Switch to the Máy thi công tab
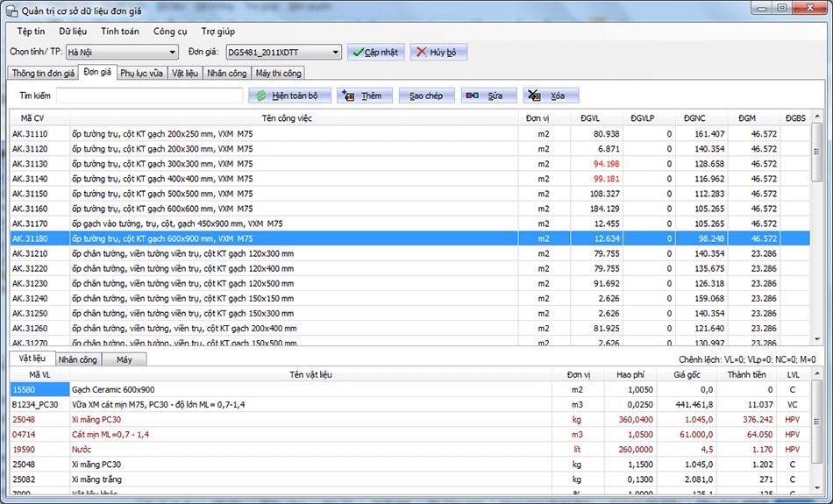 (x=278, y=74)
